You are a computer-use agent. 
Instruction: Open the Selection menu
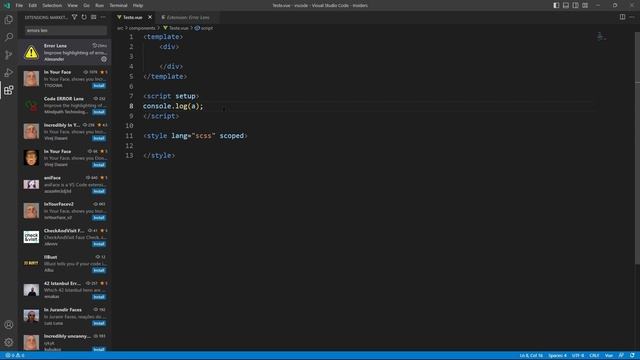click(52, 5)
